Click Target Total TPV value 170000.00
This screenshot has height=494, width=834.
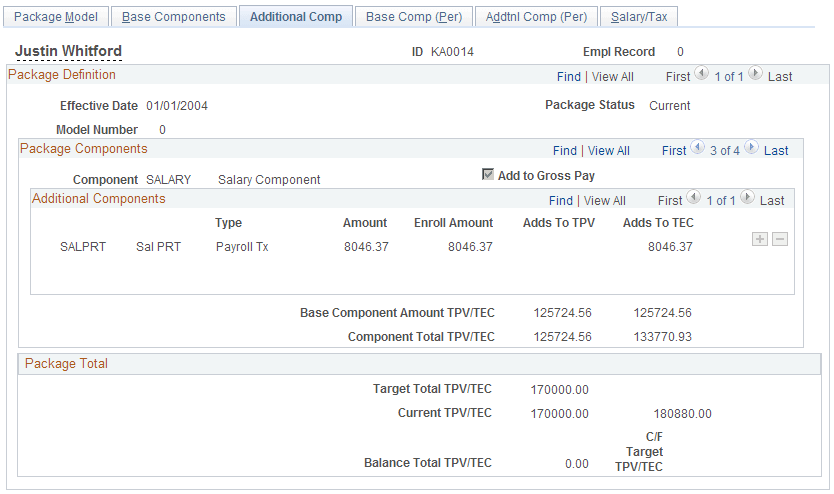click(x=560, y=390)
